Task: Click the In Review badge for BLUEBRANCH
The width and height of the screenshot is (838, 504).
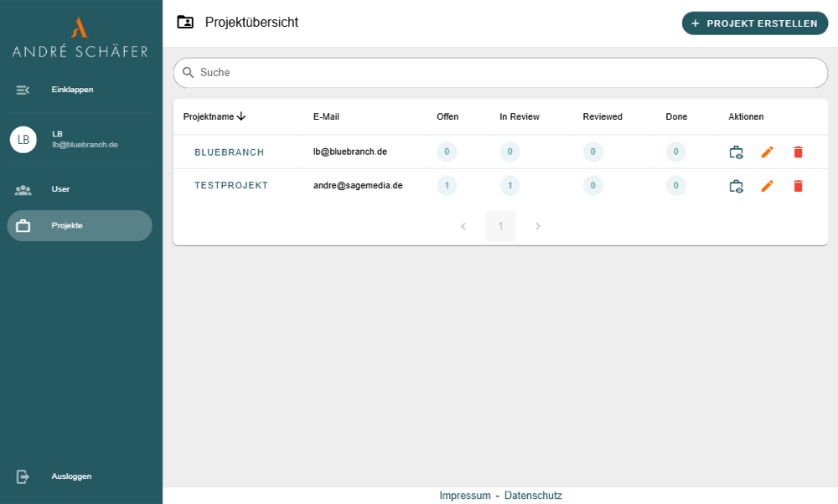Action: pyautogui.click(x=510, y=152)
